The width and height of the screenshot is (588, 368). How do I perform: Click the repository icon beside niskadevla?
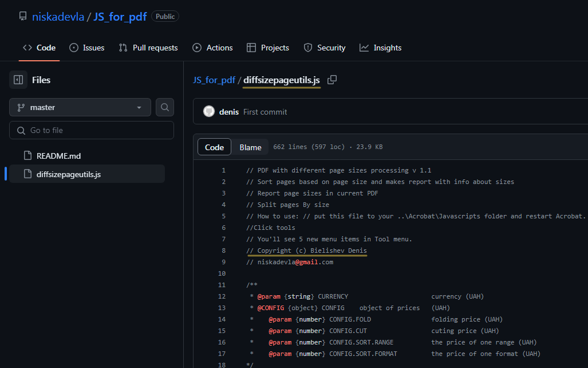tap(23, 17)
